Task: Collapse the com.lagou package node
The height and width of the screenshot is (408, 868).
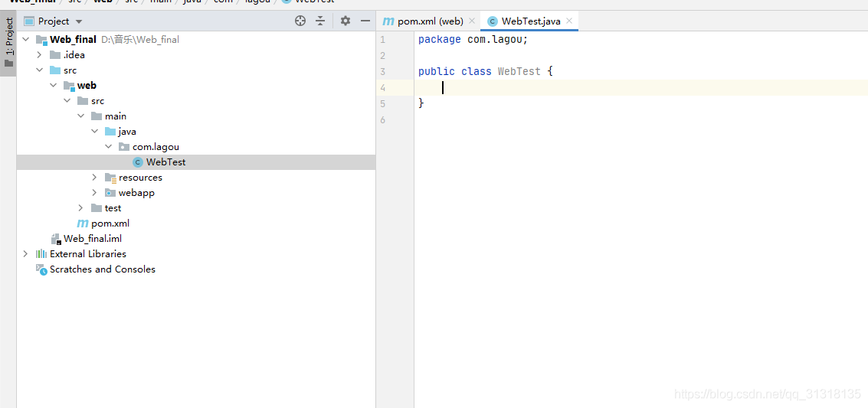Action: [109, 147]
